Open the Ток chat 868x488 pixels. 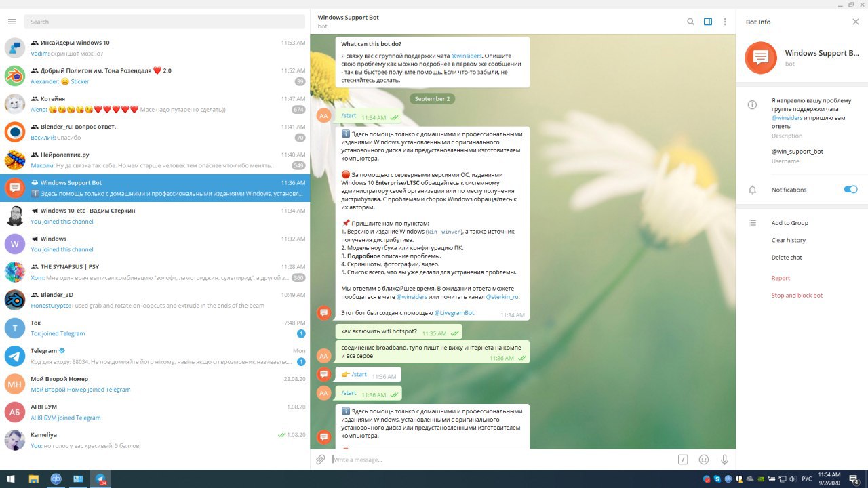click(155, 328)
